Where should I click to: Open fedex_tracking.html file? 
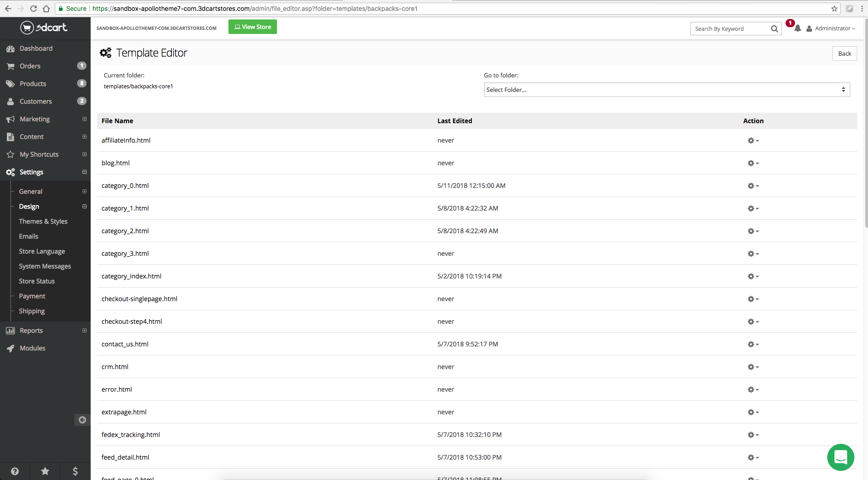tap(131, 435)
